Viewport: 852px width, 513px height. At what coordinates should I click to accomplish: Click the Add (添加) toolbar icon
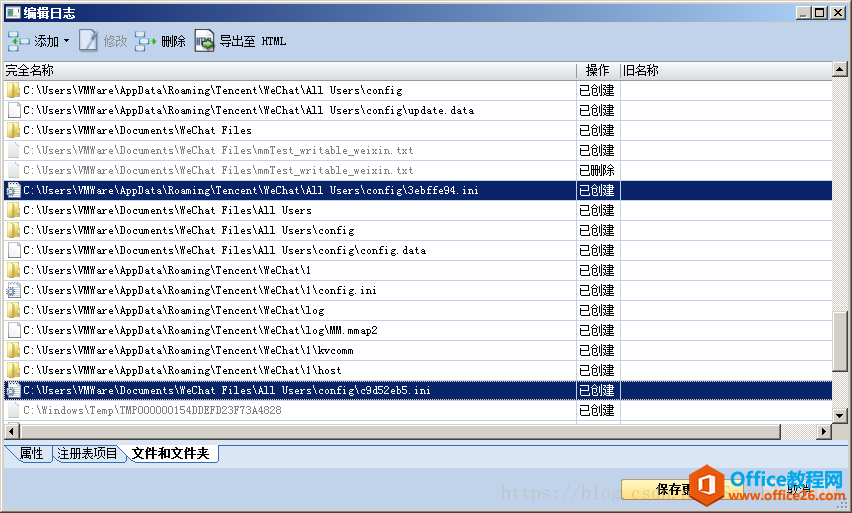(19, 41)
